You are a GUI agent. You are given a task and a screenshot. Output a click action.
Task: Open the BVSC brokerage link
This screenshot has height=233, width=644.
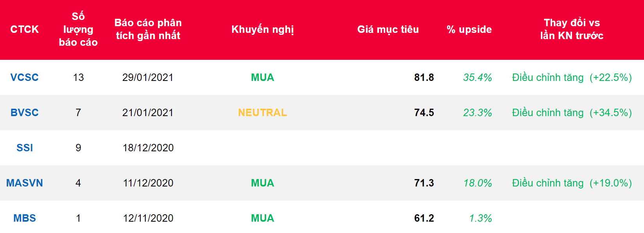[x=24, y=113]
